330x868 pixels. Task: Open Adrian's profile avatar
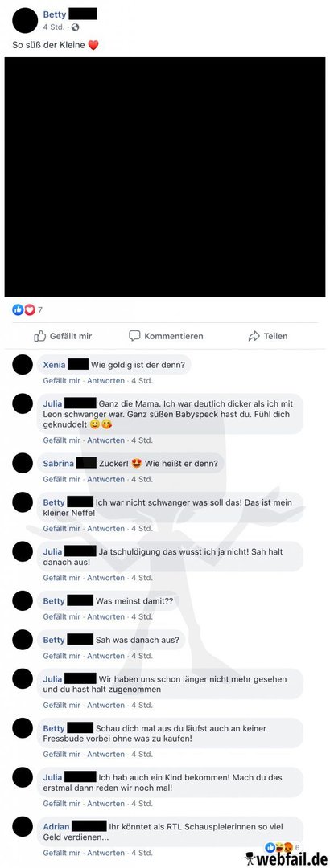tap(23, 827)
